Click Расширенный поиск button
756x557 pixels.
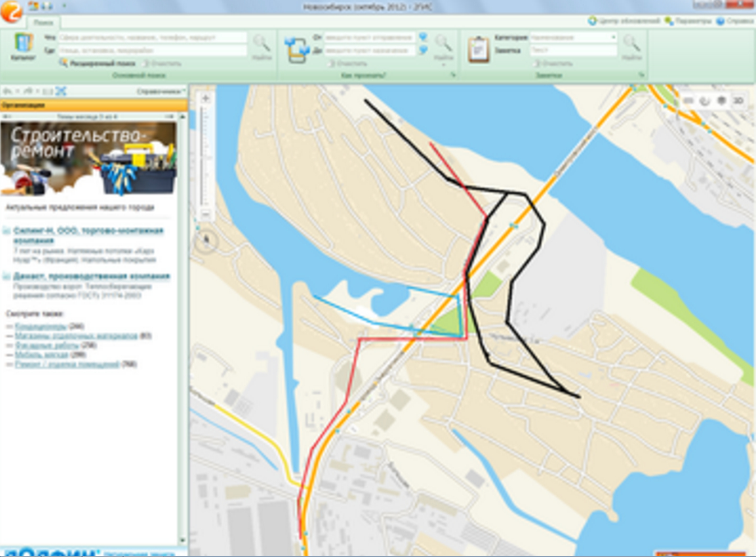(97, 63)
